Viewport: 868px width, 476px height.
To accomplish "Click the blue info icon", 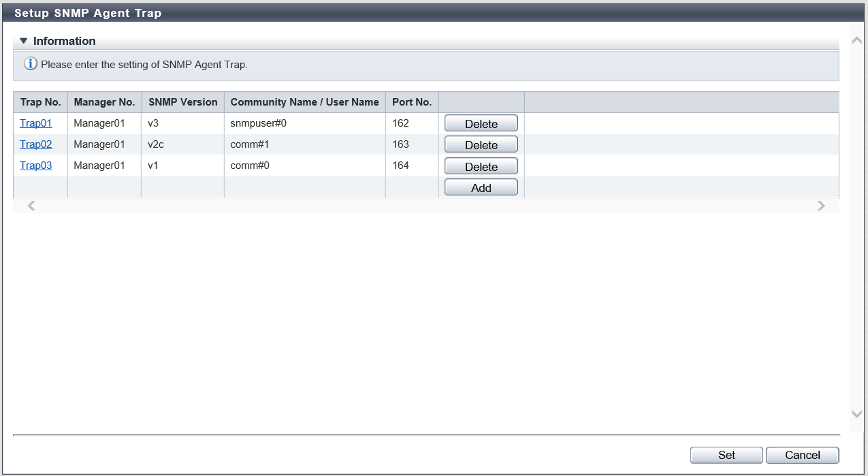I will pyautogui.click(x=31, y=65).
